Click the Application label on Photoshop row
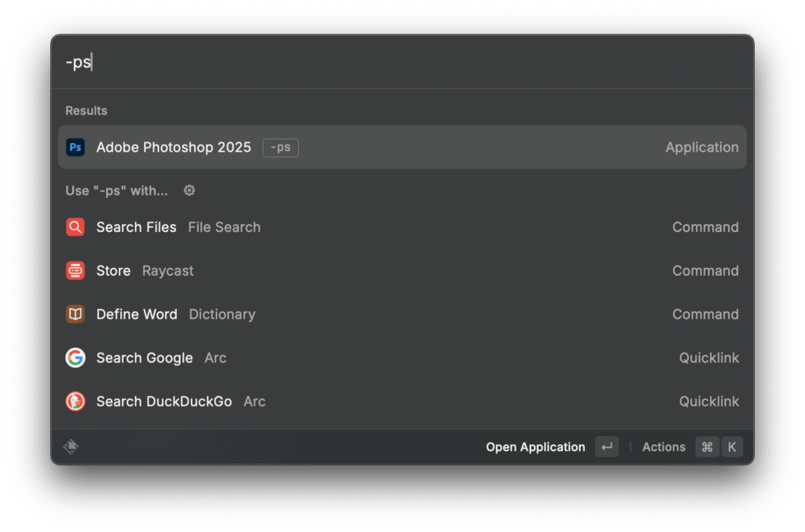The image size is (805, 532). [702, 147]
